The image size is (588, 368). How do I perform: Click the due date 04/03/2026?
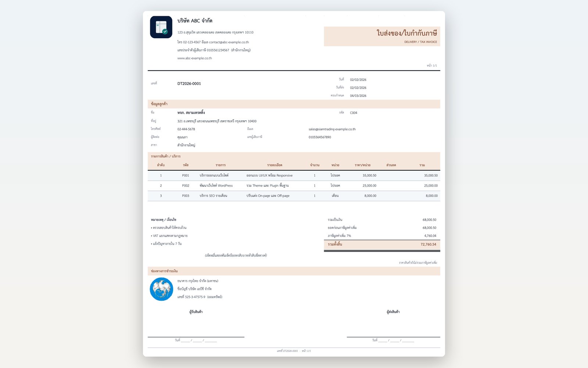click(x=358, y=96)
